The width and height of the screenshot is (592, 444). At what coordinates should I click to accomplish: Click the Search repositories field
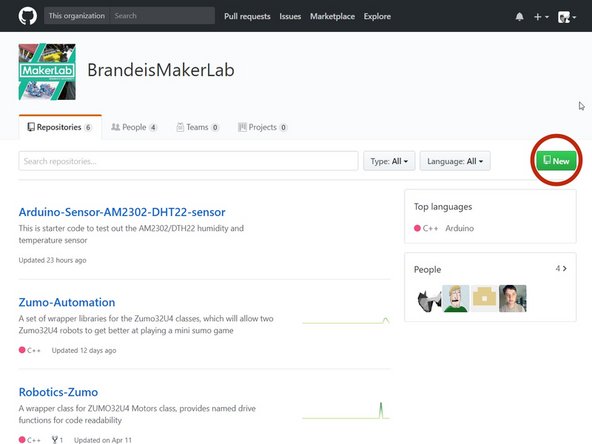pos(188,161)
